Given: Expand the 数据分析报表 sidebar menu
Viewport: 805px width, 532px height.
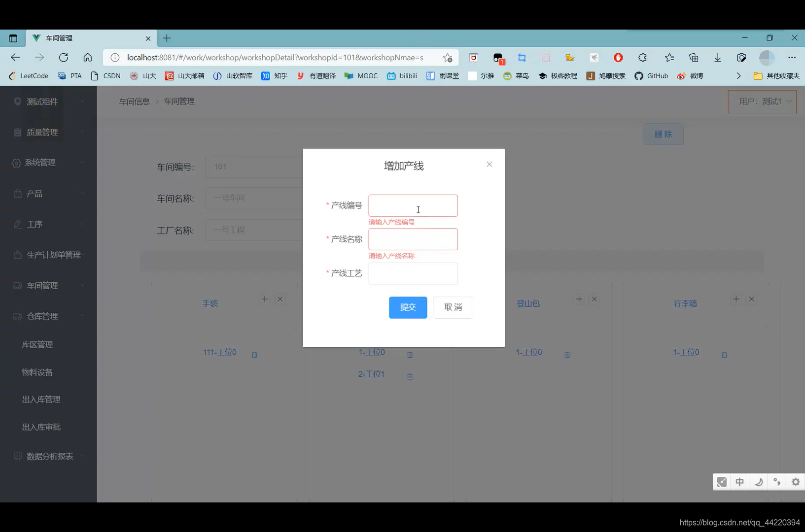Looking at the screenshot, I should (x=48, y=456).
